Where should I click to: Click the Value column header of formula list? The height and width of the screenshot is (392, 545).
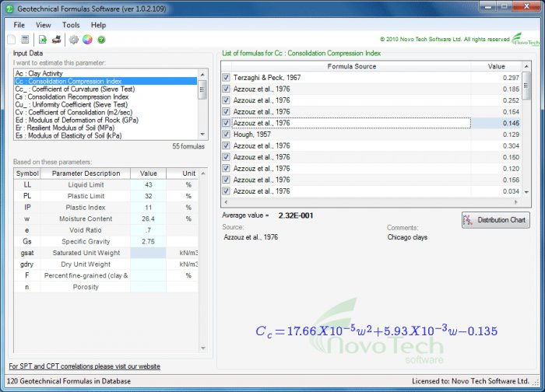[x=496, y=66]
